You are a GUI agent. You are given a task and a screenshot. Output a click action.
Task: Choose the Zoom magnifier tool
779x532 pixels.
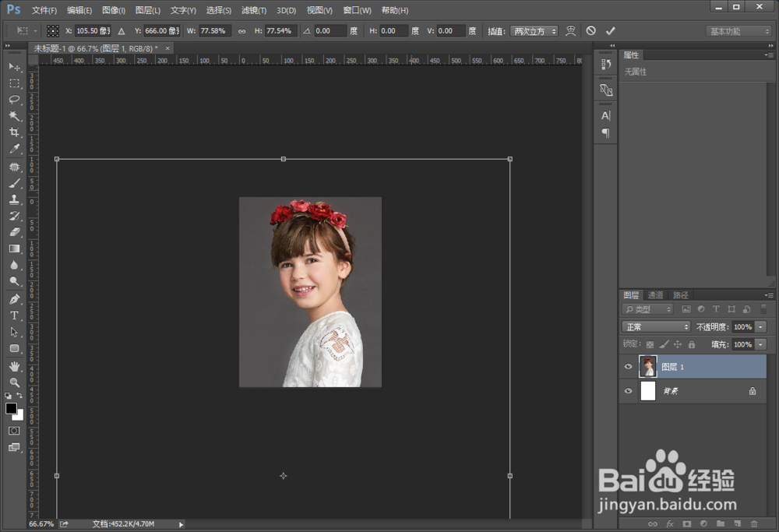click(14, 382)
